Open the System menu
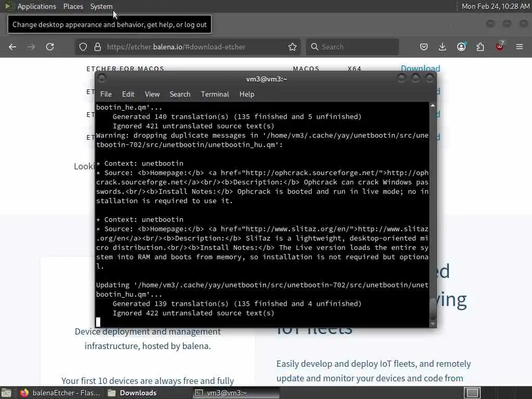Image resolution: width=532 pixels, height=399 pixels. point(101,6)
